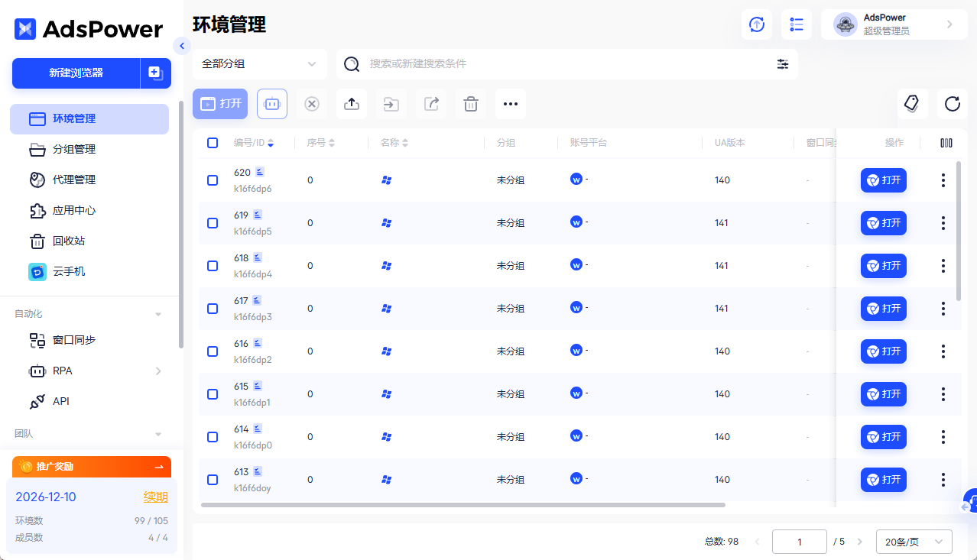The height and width of the screenshot is (560, 977).
Task: Click the move-to-group folder icon
Action: coord(391,103)
